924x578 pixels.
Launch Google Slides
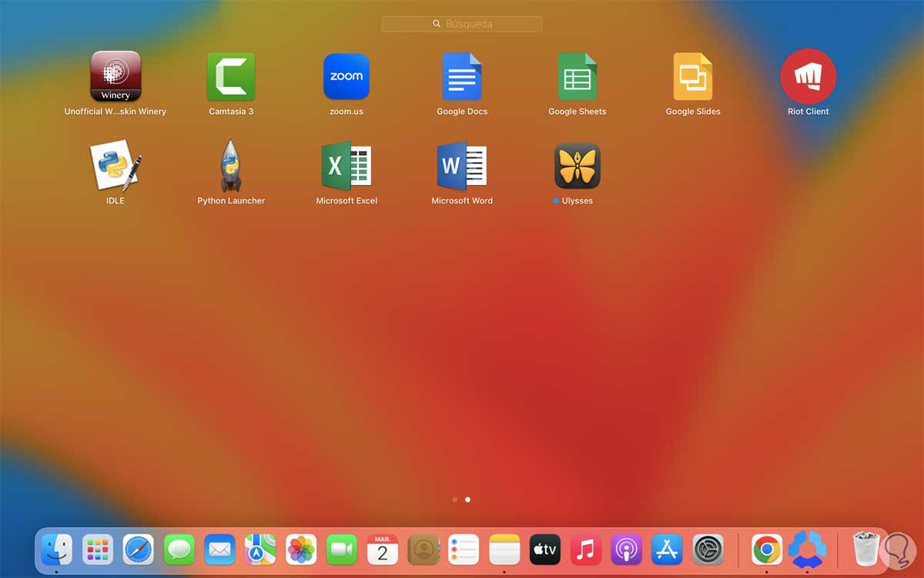pyautogui.click(x=693, y=76)
